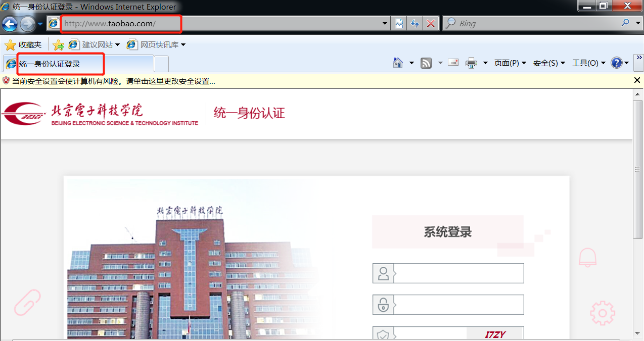Viewport: 644px width, 341px height.
Task: Click the Home page icon
Action: (x=398, y=63)
